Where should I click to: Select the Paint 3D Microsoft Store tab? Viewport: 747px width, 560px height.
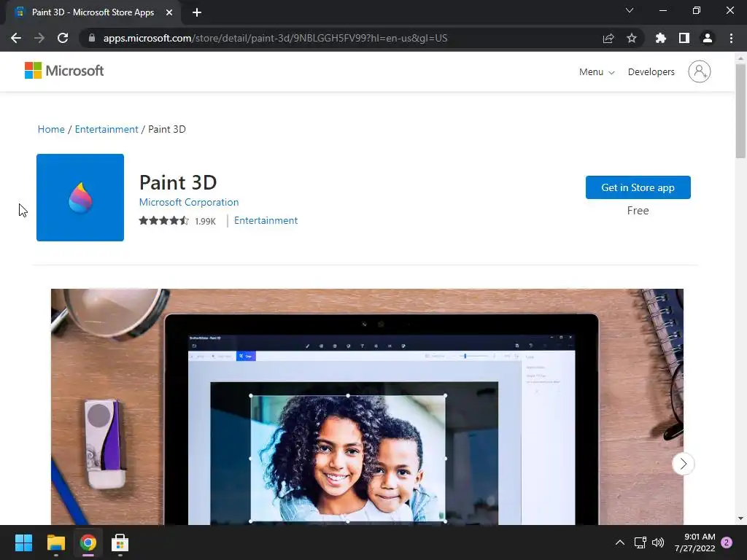93,12
